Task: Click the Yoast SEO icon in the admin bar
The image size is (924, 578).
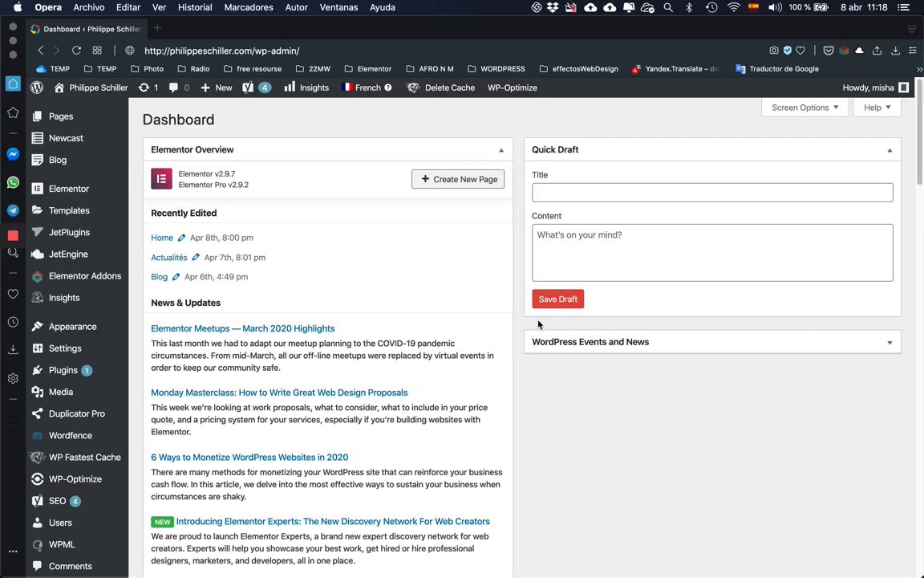Action: tap(248, 88)
